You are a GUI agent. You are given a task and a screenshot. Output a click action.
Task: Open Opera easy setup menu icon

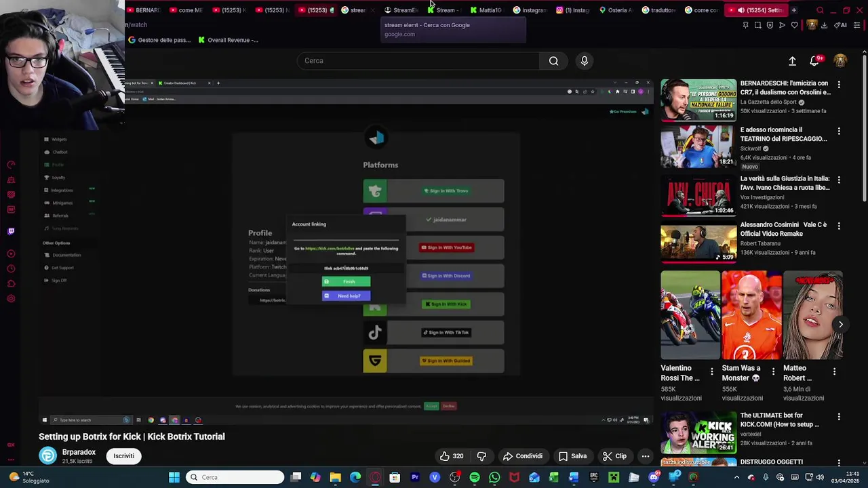(857, 25)
